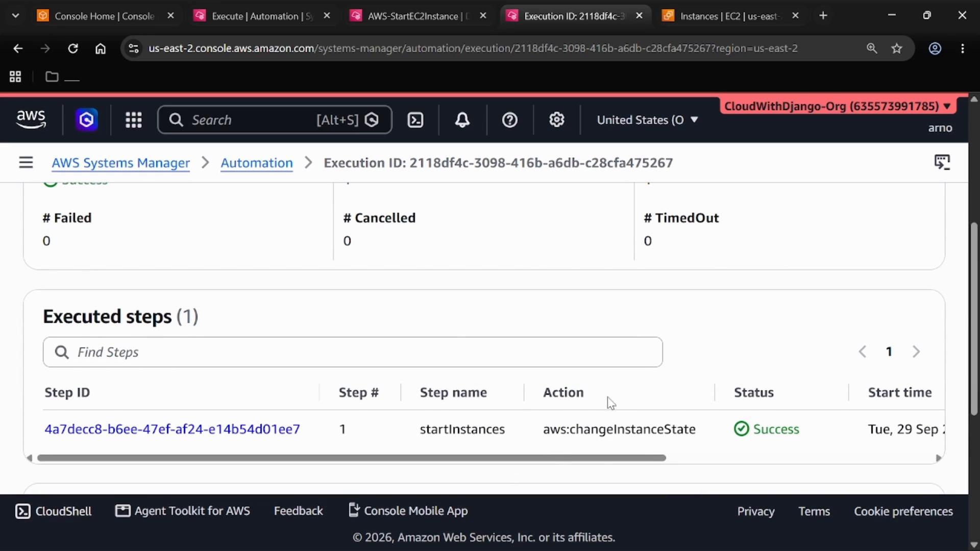Screen dimensions: 980x551
Task: Click the executed steps horizontal scrollbar
Action: coord(352,458)
